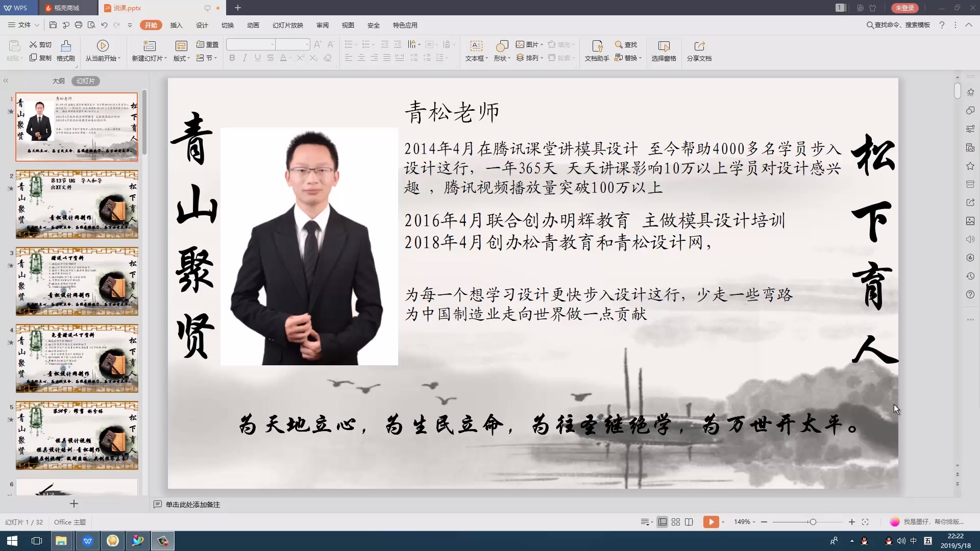Select the 文本框 text box tool
The height and width of the screenshot is (551, 980).
click(x=476, y=51)
